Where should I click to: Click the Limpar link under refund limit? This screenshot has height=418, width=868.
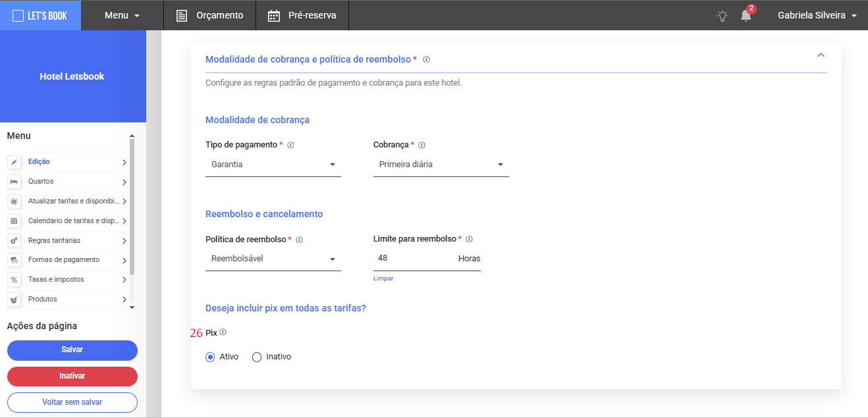(383, 278)
